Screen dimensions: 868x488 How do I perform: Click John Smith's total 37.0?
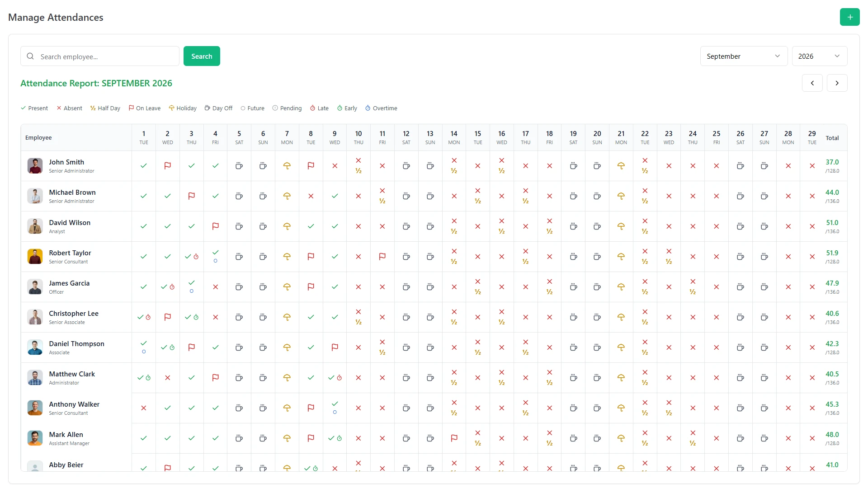pyautogui.click(x=832, y=162)
